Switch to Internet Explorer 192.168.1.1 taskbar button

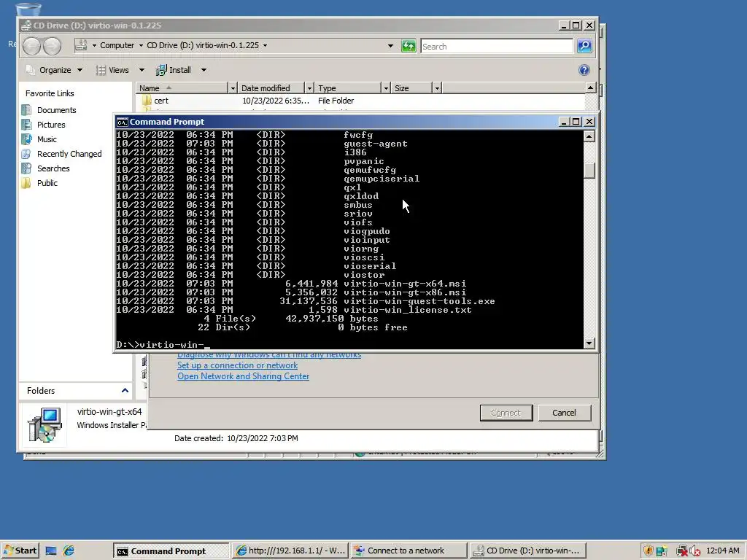[290, 551]
